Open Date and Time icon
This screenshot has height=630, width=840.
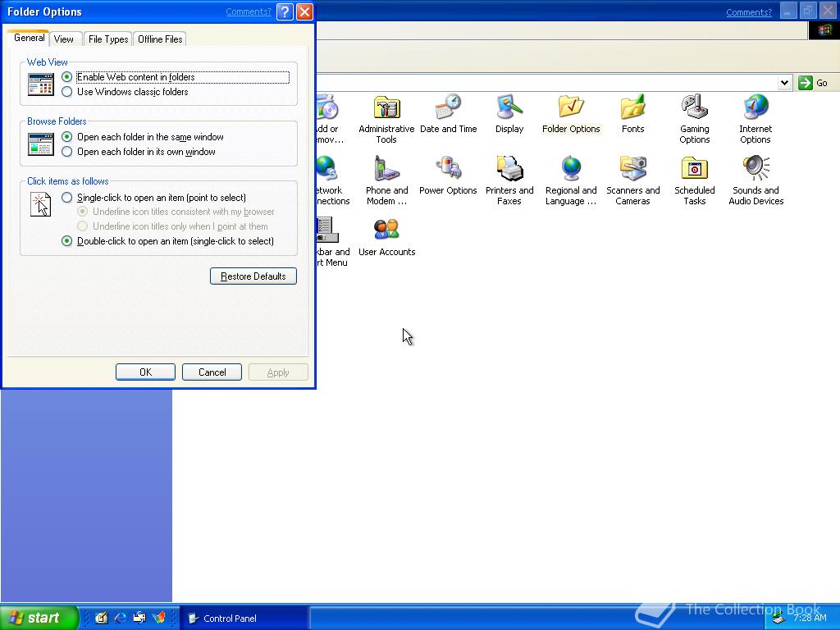click(449, 113)
